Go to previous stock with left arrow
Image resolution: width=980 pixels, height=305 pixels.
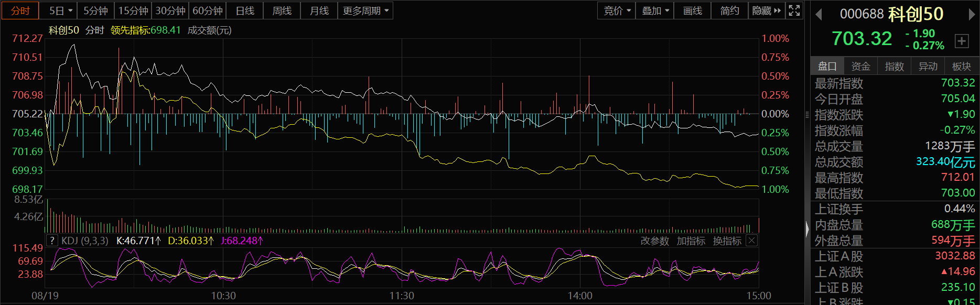click(x=819, y=15)
